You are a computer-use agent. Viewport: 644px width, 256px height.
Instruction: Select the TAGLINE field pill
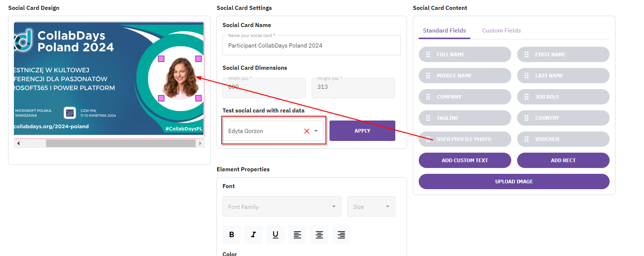465,118
